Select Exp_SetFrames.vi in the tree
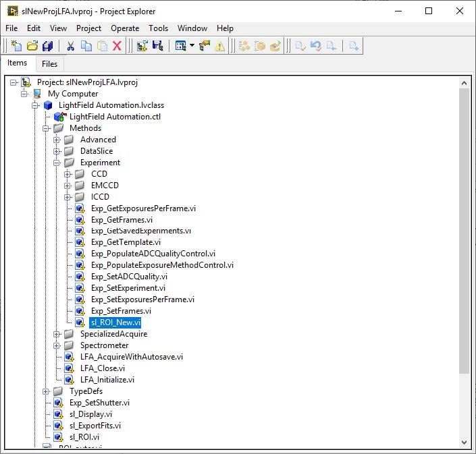 [121, 311]
